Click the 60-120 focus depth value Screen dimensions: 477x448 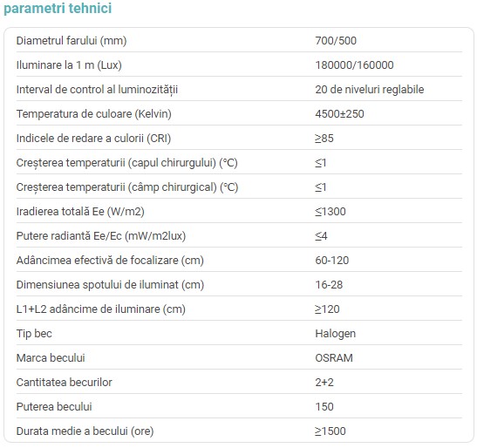pyautogui.click(x=332, y=261)
